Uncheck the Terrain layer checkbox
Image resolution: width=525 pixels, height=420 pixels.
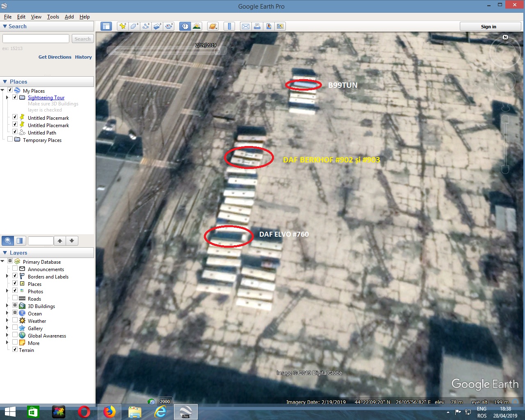click(x=15, y=349)
